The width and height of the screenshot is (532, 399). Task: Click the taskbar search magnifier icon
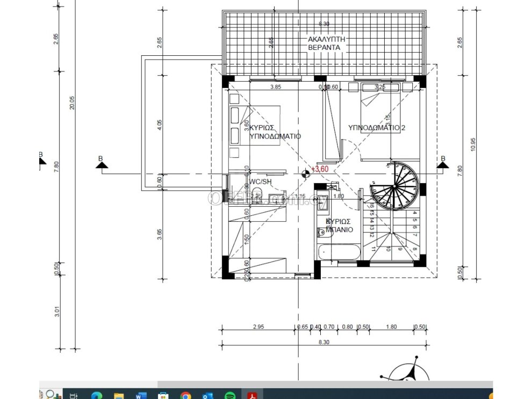51,395
